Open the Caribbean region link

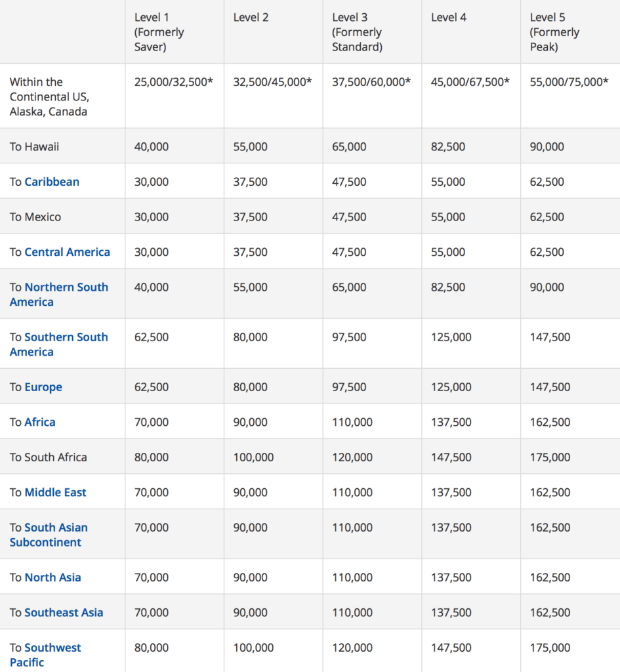click(x=52, y=182)
